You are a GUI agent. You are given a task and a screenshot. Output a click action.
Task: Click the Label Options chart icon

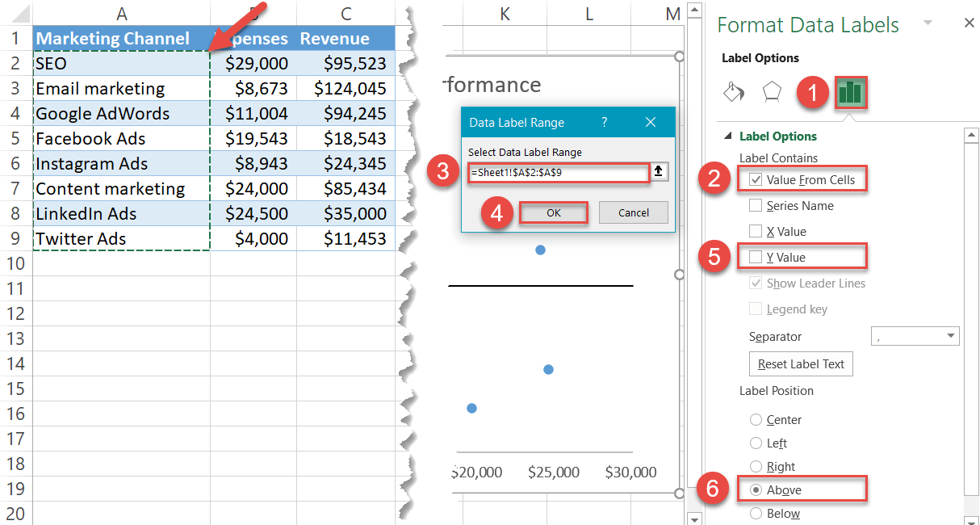850,92
